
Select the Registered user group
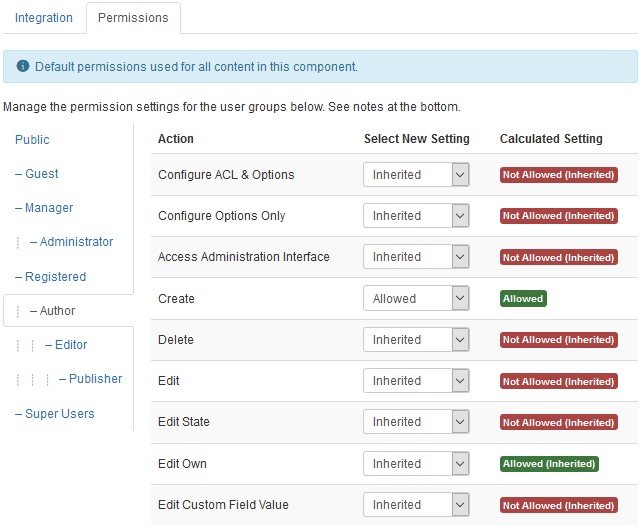coord(50,277)
